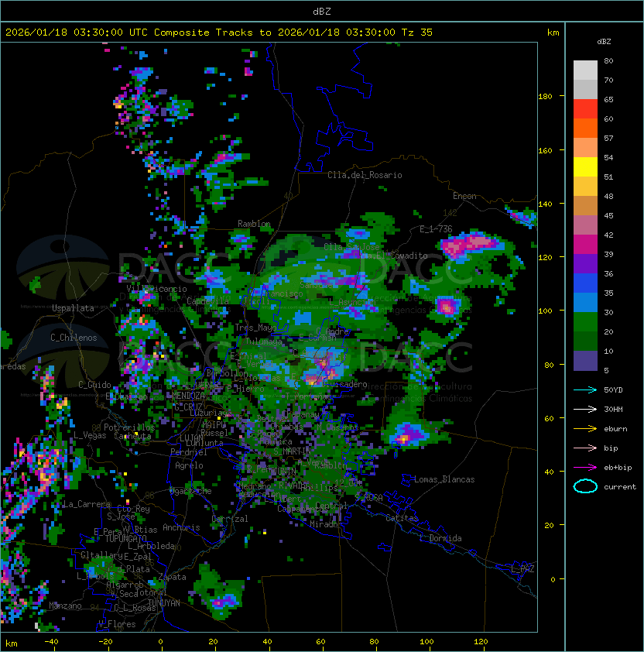Click the '50YD' legend label
Screen dimensions: 644x652
click(613, 389)
